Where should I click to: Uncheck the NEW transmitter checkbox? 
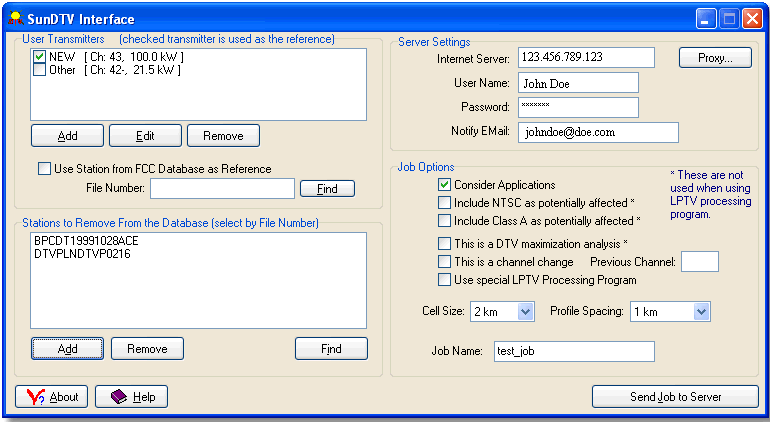coord(40,57)
